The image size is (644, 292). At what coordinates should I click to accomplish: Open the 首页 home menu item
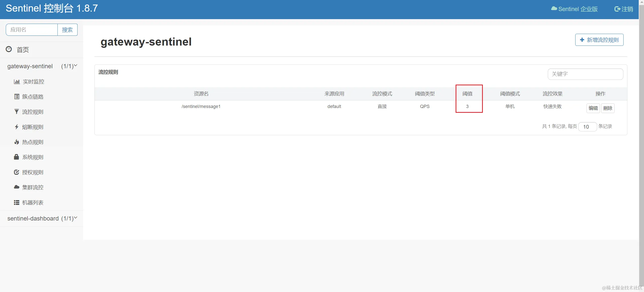23,50
